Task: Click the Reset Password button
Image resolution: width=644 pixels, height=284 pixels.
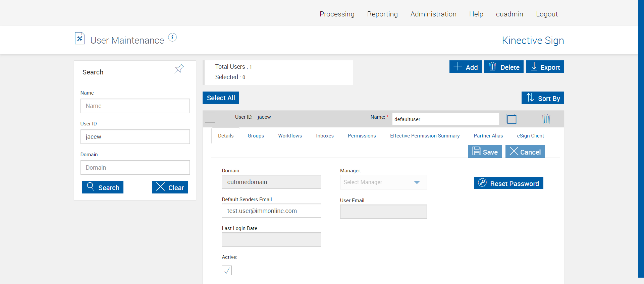Action: 508,183
